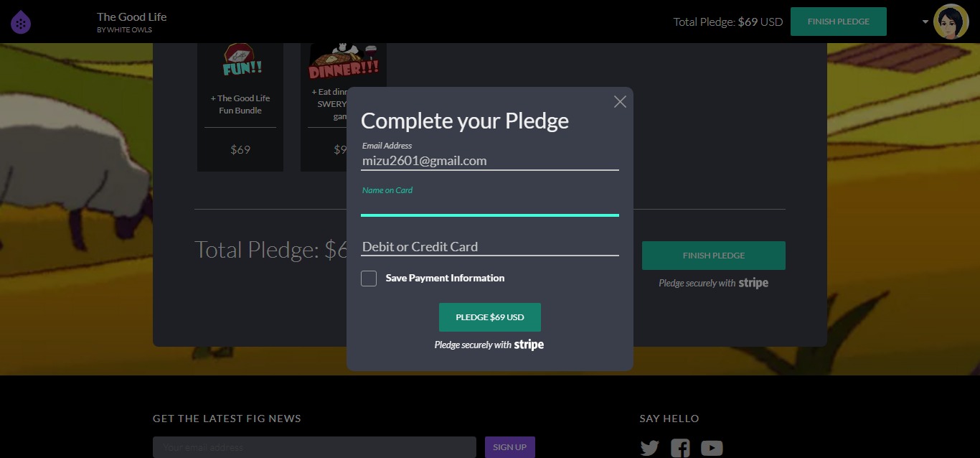Click the Stripe logo in the dialog
980x458 pixels.
pyautogui.click(x=529, y=345)
